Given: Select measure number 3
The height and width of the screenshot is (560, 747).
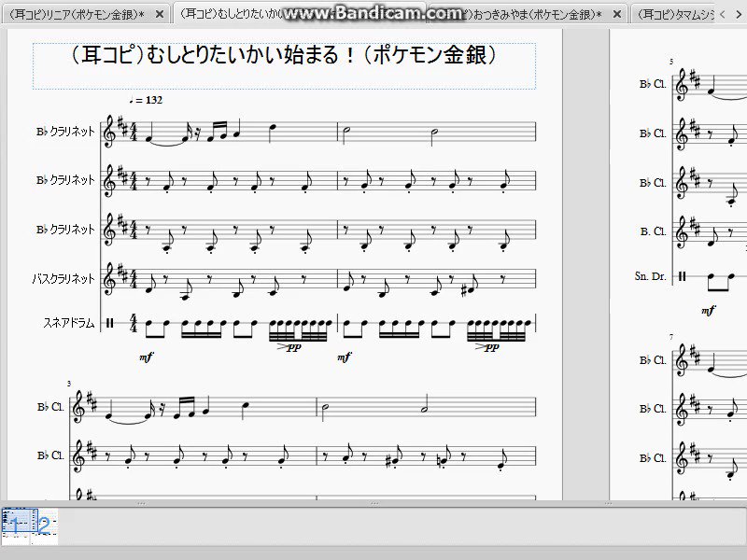Looking at the screenshot, I should [69, 384].
